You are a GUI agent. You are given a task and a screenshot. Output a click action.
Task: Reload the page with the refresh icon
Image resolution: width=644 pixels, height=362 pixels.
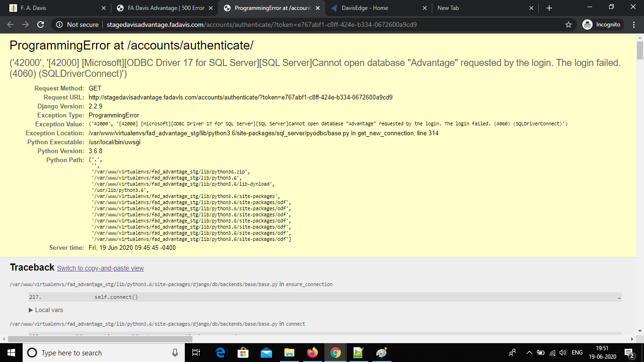[x=41, y=25]
